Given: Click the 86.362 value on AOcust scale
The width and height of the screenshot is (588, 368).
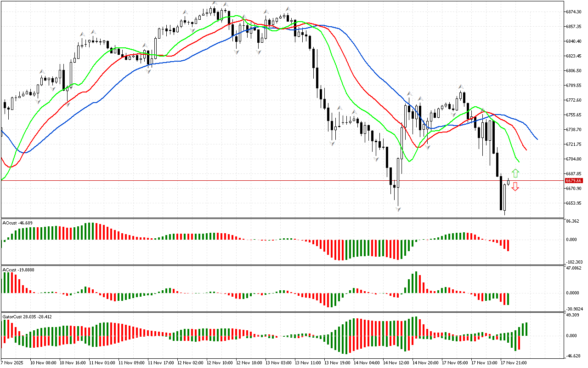Looking at the screenshot, I should point(573,221).
